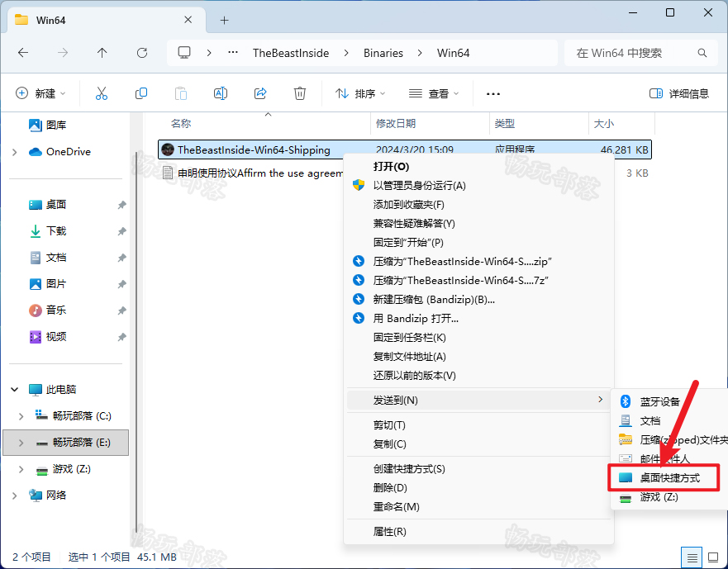Open 属性(R) from the context menu

pos(478,531)
